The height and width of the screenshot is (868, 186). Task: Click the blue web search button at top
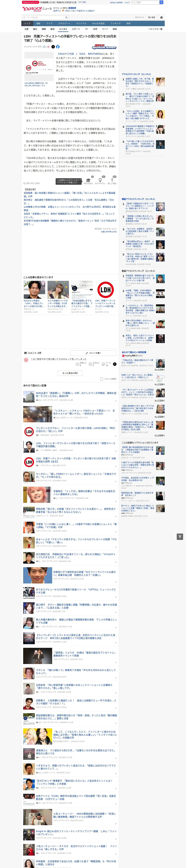[x=161, y=2]
